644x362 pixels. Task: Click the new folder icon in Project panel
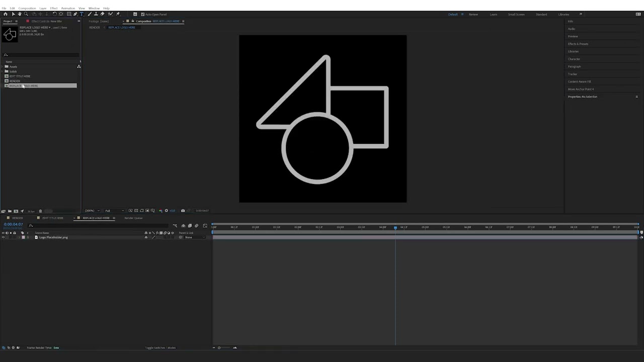coord(10,211)
